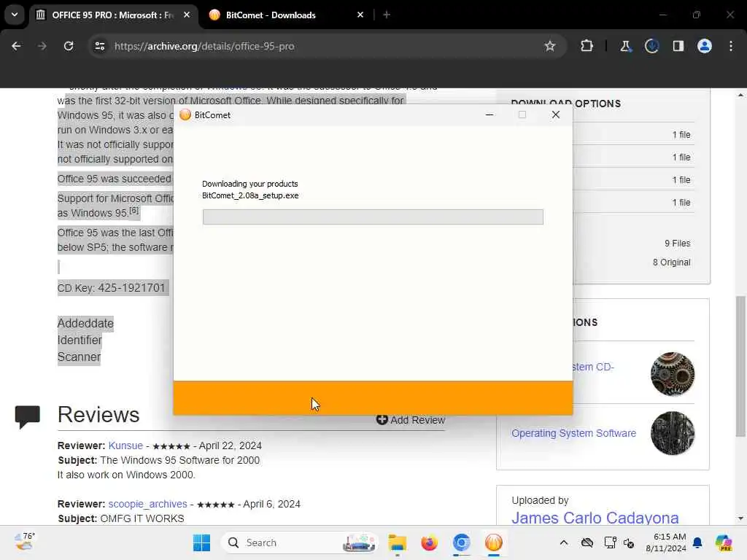
Task: Open File Explorer from taskbar
Action: click(x=397, y=542)
